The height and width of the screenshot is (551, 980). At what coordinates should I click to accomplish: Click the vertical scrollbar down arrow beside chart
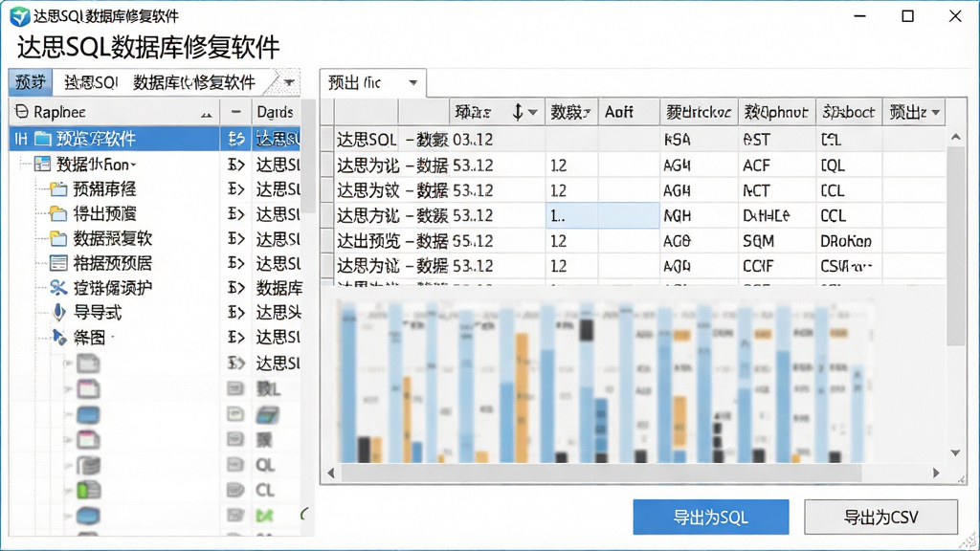pyautogui.click(x=956, y=452)
